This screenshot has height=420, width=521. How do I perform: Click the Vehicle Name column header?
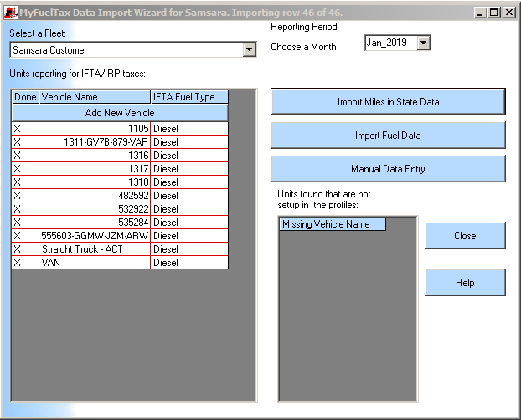pyautogui.click(x=95, y=97)
